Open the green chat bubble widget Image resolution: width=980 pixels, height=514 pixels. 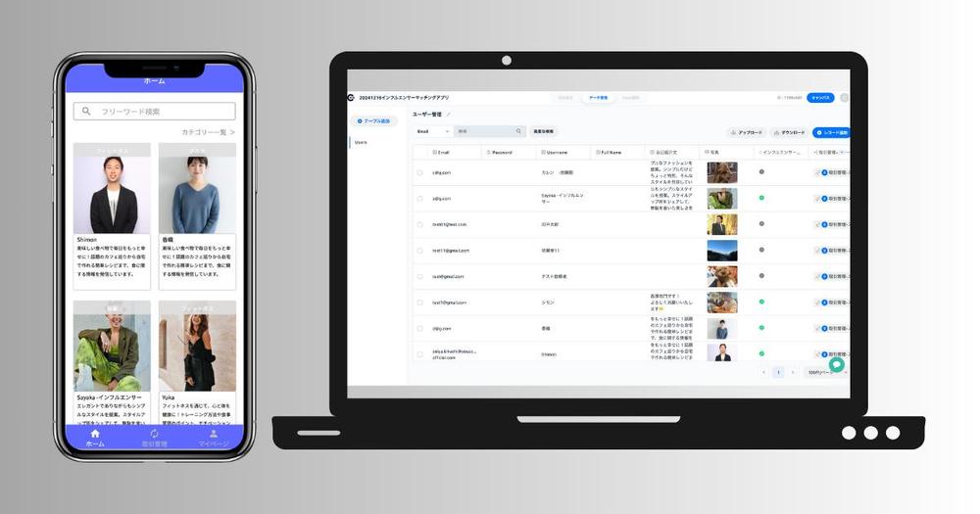point(836,364)
